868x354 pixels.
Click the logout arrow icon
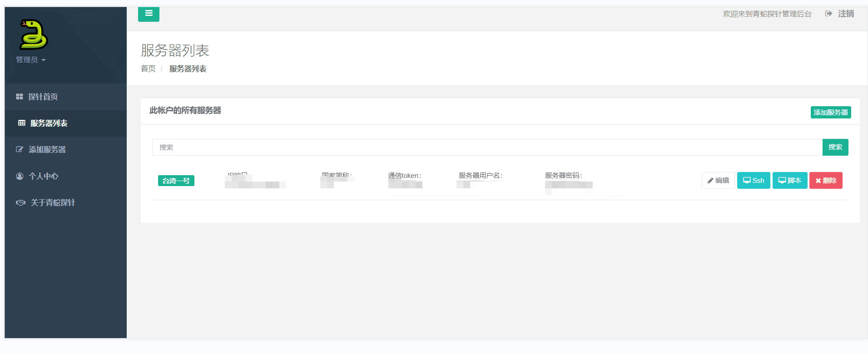point(828,14)
